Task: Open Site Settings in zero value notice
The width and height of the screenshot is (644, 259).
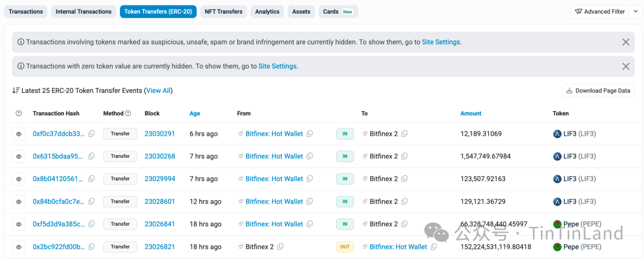Action: (x=278, y=67)
